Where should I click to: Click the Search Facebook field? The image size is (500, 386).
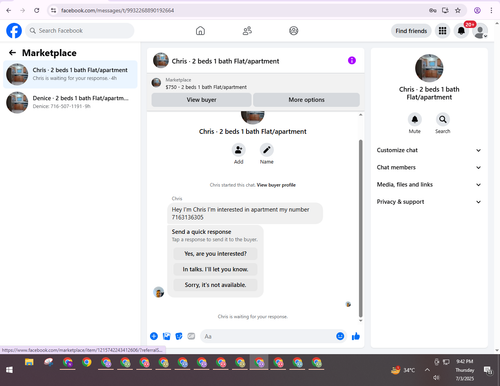[80, 31]
